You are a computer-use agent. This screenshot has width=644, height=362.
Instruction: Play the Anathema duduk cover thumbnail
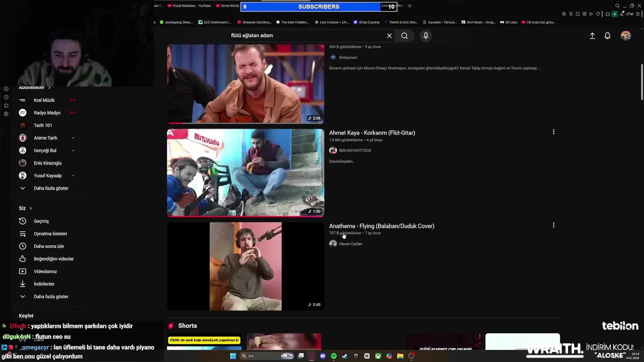(x=246, y=266)
